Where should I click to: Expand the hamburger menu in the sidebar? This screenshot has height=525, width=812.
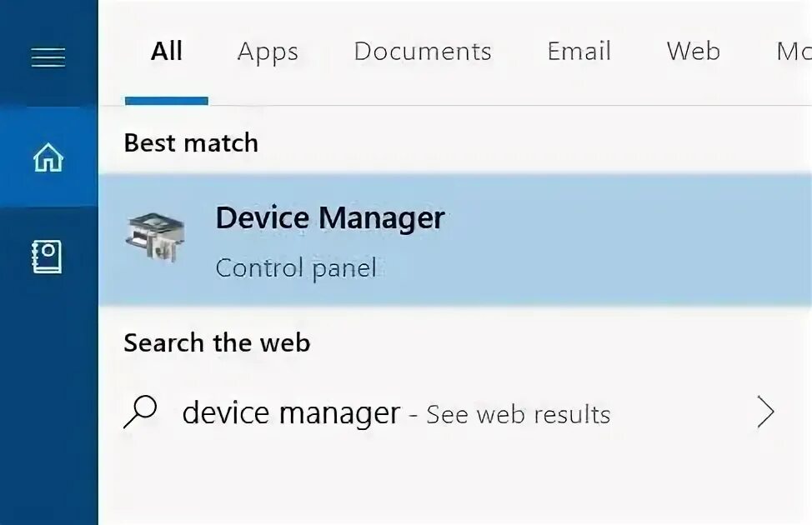click(48, 57)
